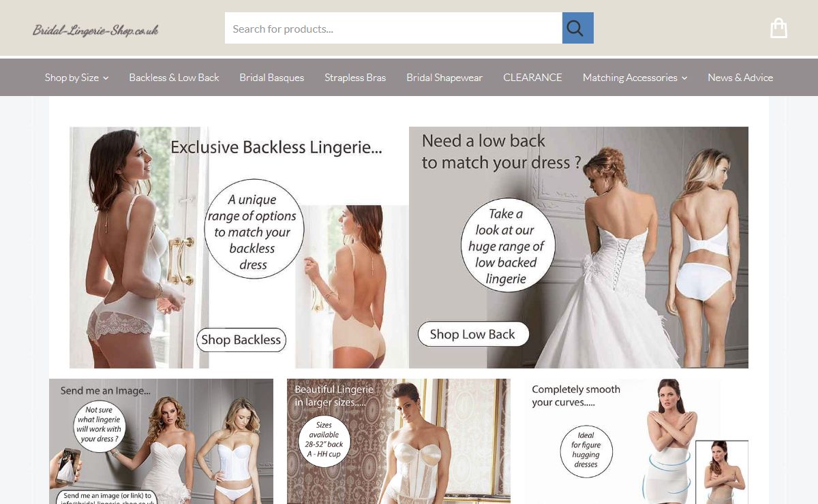
Task: Open Completely smooth your curves promo
Action: pyautogui.click(x=637, y=441)
